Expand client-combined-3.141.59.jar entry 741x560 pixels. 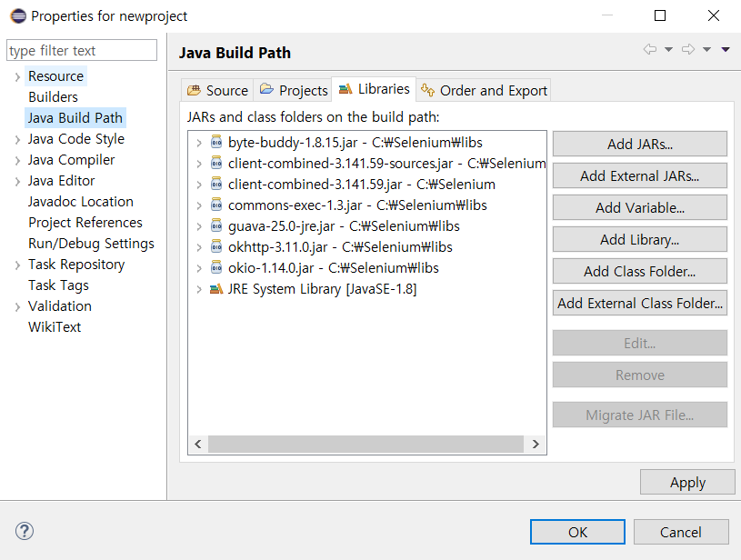[199, 185]
